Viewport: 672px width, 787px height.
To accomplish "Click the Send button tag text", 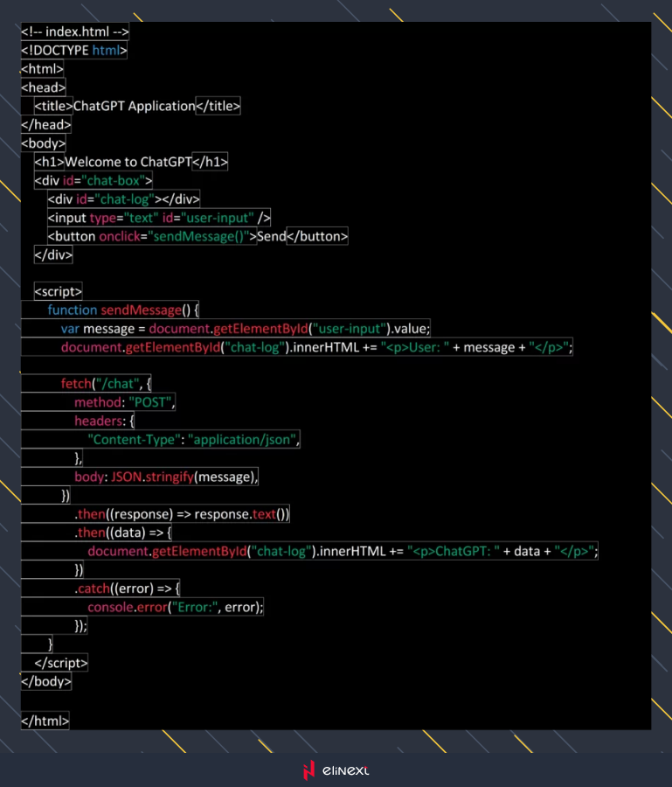I will [271, 236].
